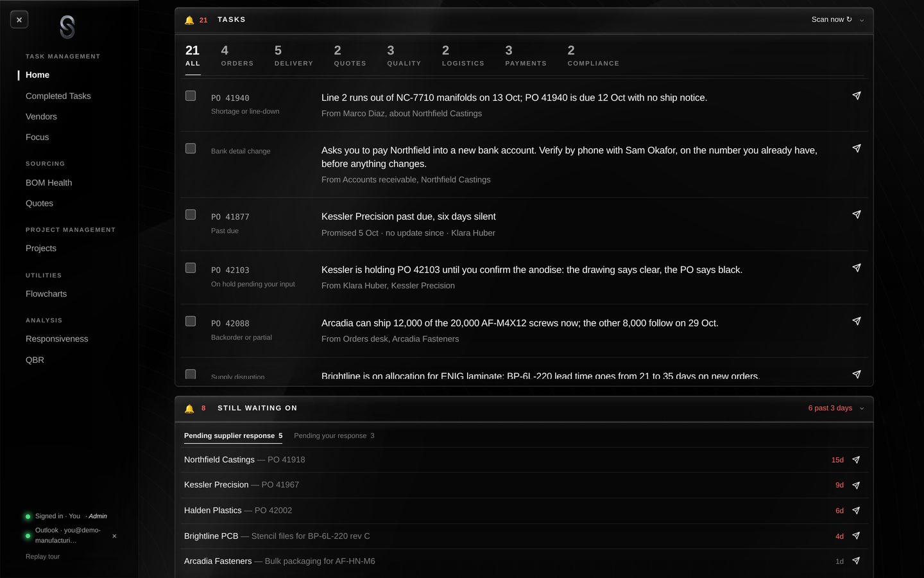Tick the PO 42088 backorder checkbox
This screenshot has width=924, height=578.
191,321
